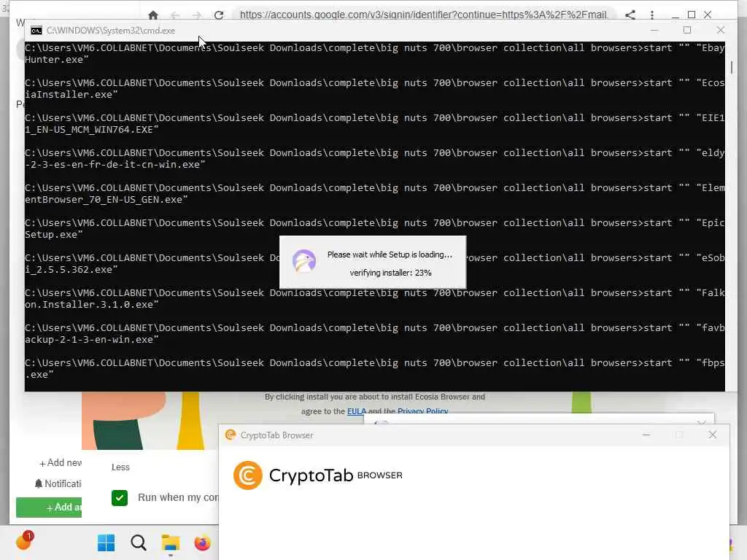
Task: Click the large CryptoTab logo
Action: click(x=318, y=475)
